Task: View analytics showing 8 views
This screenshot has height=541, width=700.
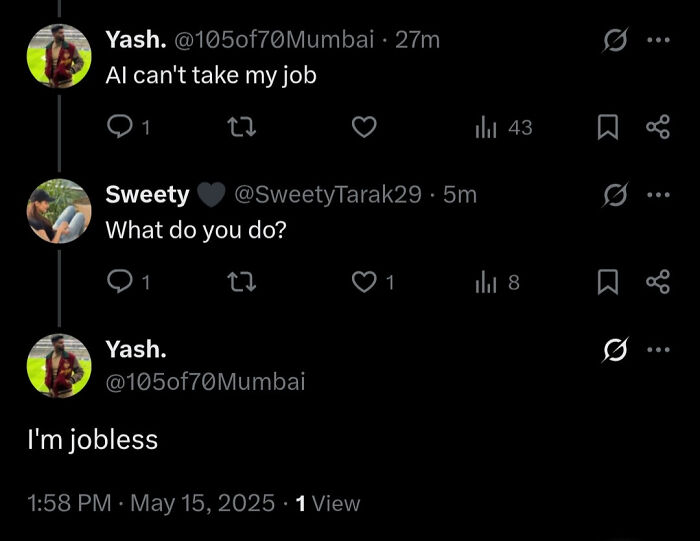Action: (x=483, y=283)
